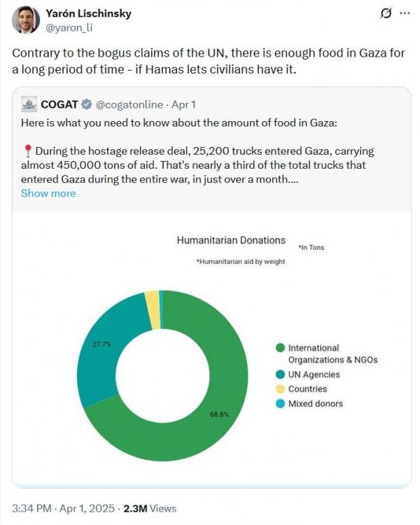Click the yellow Countries legend dot

(x=280, y=389)
